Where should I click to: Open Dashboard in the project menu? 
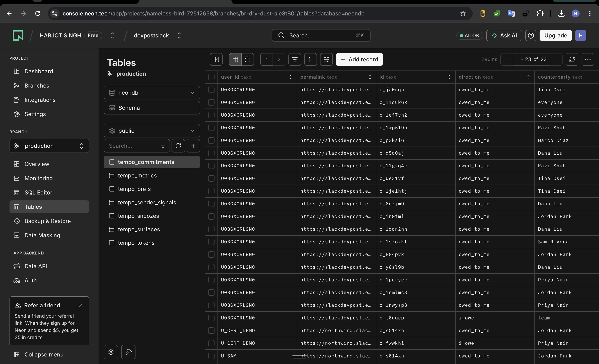pos(49,71)
